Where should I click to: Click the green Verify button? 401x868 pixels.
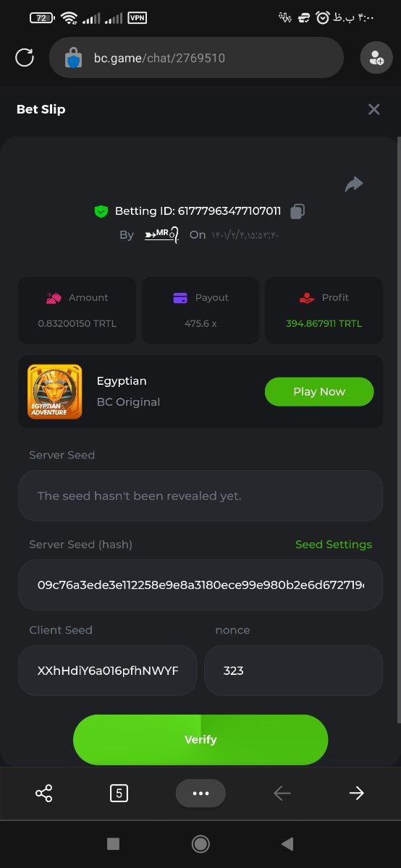click(200, 739)
